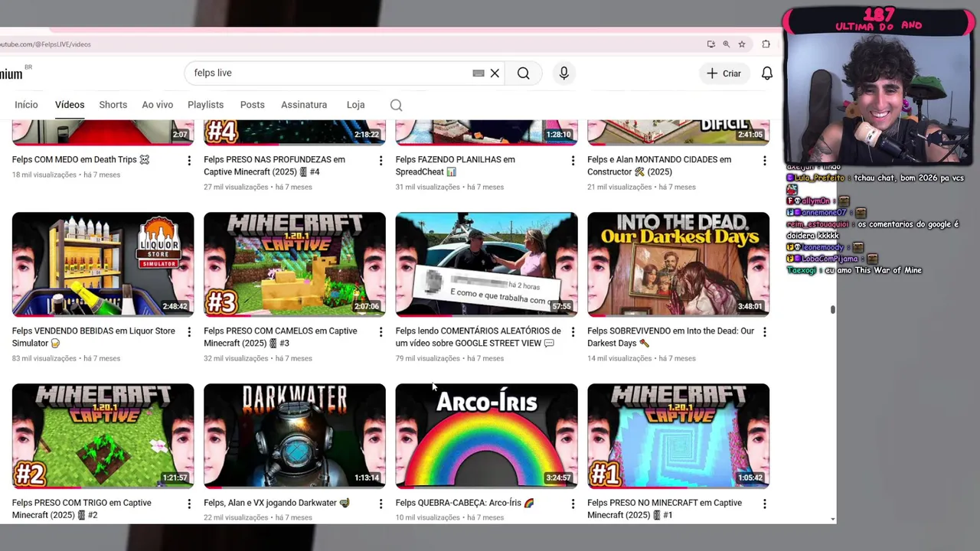Open Into the Dead thumbnail
980x551 pixels.
pyautogui.click(x=678, y=264)
